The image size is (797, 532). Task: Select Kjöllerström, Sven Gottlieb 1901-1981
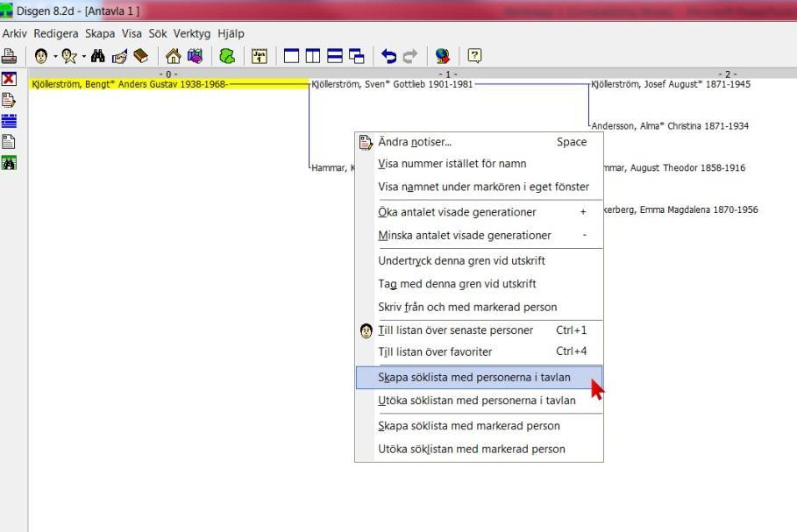point(392,84)
